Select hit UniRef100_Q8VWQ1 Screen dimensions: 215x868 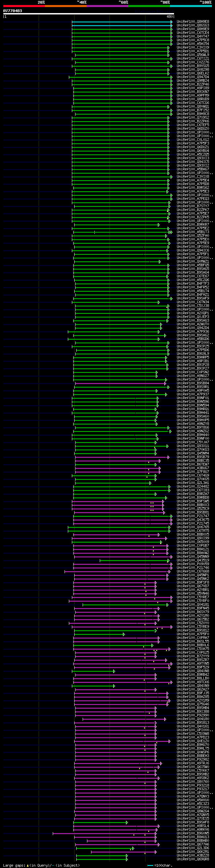193,107
